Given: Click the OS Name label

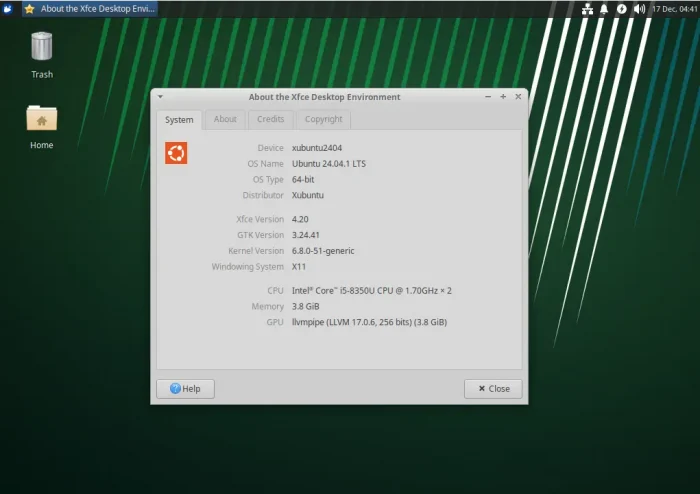Looking at the screenshot, I should 266,164.
